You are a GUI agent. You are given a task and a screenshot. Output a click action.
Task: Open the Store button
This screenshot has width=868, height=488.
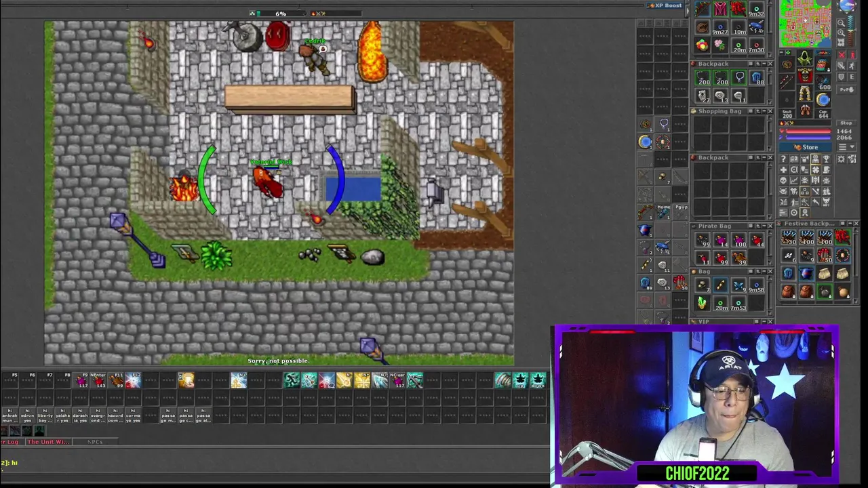[805, 147]
